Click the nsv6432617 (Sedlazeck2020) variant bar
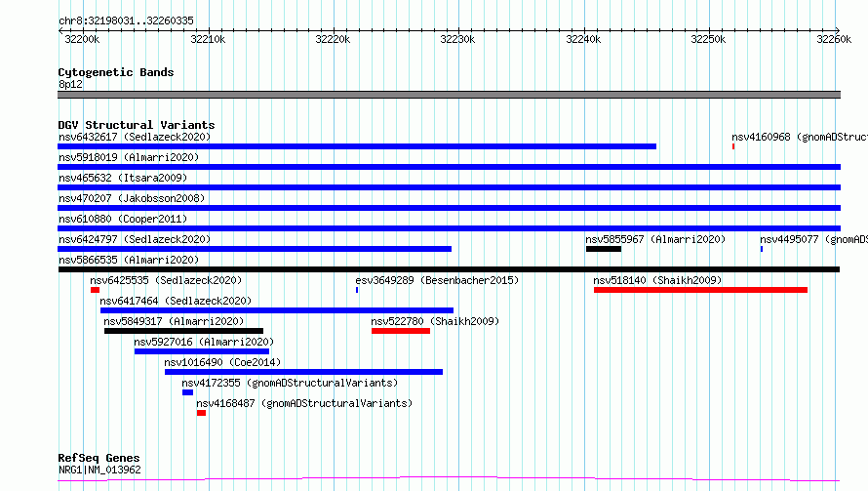The image size is (868, 491). click(357, 146)
